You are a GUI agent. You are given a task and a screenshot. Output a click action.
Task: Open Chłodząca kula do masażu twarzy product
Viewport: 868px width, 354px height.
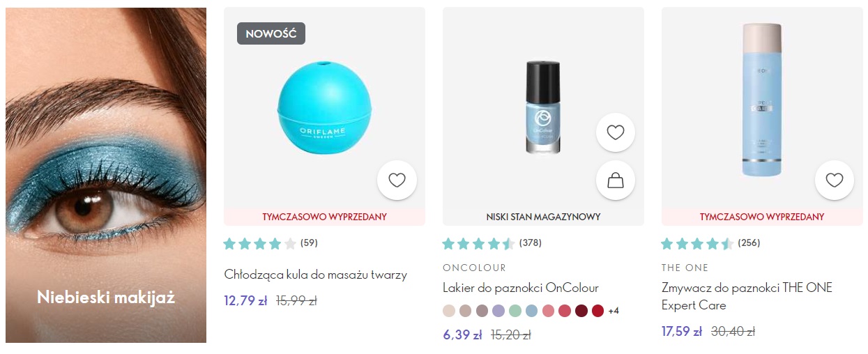click(315, 275)
